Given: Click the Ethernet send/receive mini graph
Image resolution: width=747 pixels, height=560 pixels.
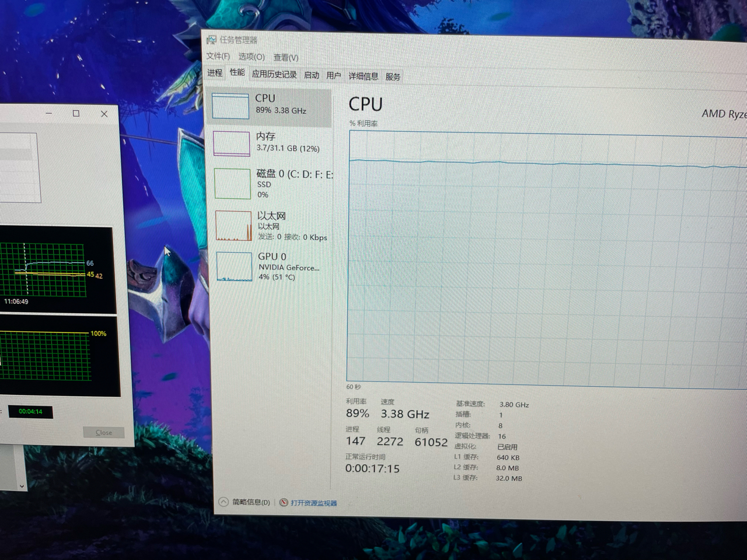Looking at the screenshot, I should click(x=233, y=225).
